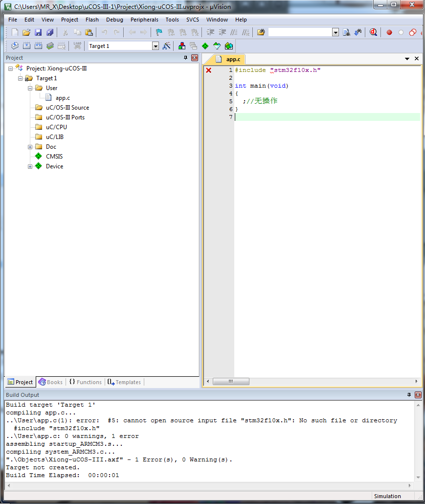Screen dimensions: 425x504
Task: Expand the Device group in Project tree
Action: coord(30,166)
